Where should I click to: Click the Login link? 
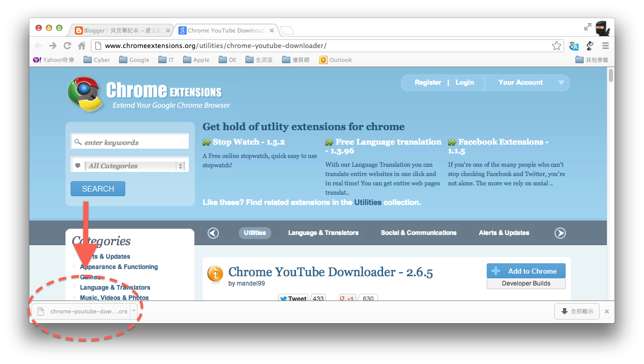[x=465, y=83]
